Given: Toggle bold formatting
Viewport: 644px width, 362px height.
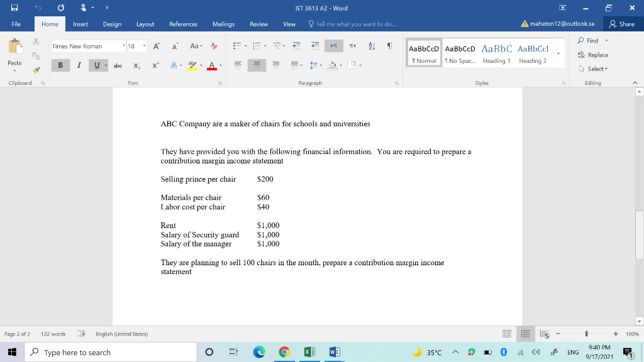Looking at the screenshot, I should 60,63.
